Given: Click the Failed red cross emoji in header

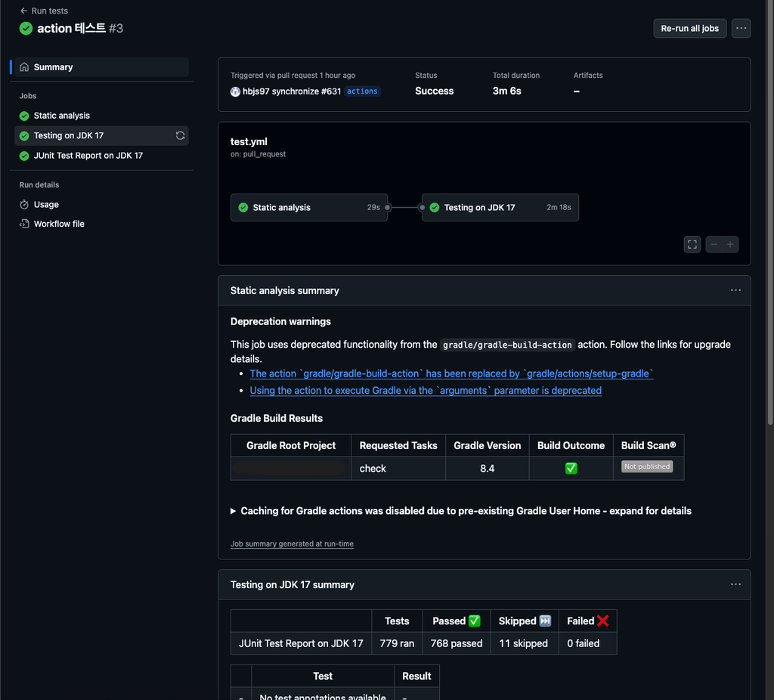Looking at the screenshot, I should [602, 621].
